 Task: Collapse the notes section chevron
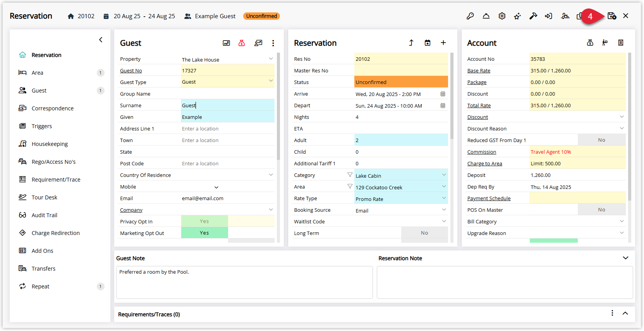[x=625, y=258]
